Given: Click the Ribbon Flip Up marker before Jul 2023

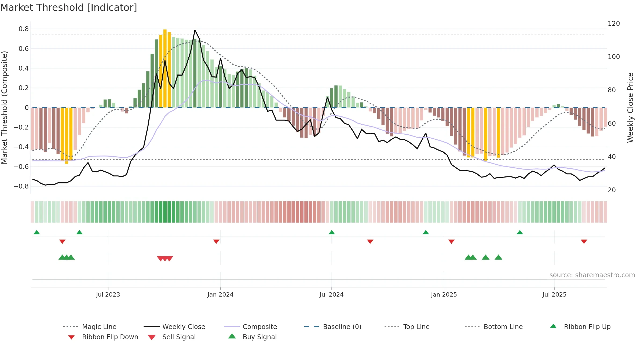Looking at the screenshot, I should pyautogui.click(x=79, y=232).
